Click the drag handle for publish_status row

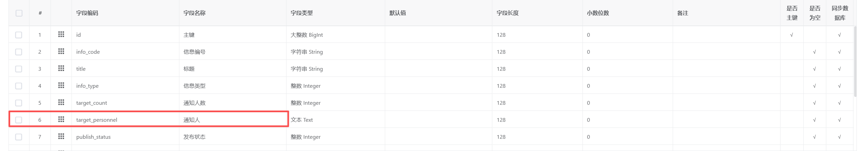(x=61, y=136)
